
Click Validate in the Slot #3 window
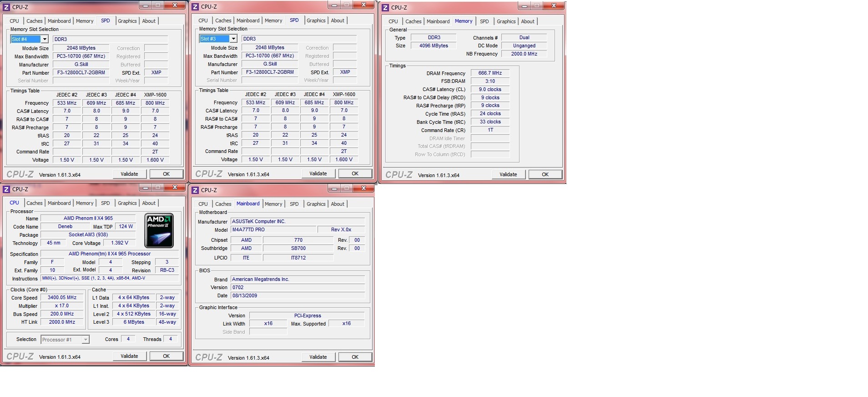[x=318, y=173]
